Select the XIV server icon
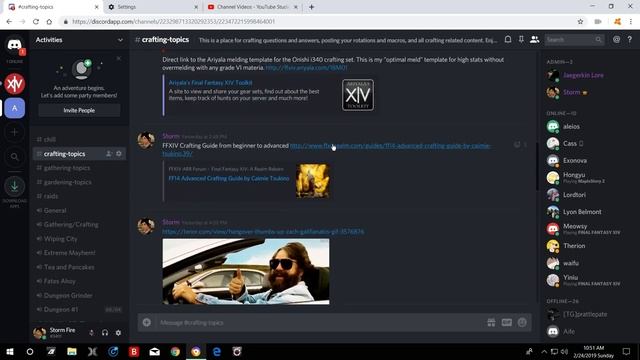640x360 pixels. (x=15, y=84)
